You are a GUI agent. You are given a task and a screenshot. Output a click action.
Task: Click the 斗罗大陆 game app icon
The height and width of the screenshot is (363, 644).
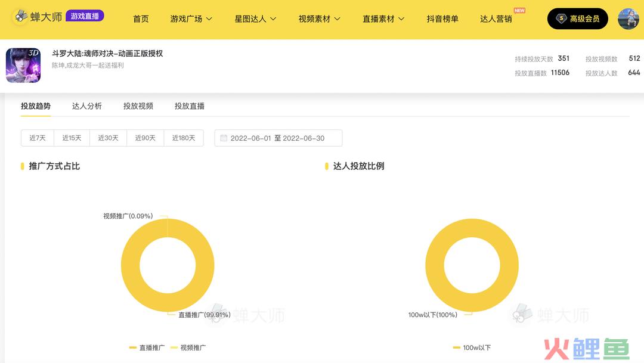pos(23,66)
